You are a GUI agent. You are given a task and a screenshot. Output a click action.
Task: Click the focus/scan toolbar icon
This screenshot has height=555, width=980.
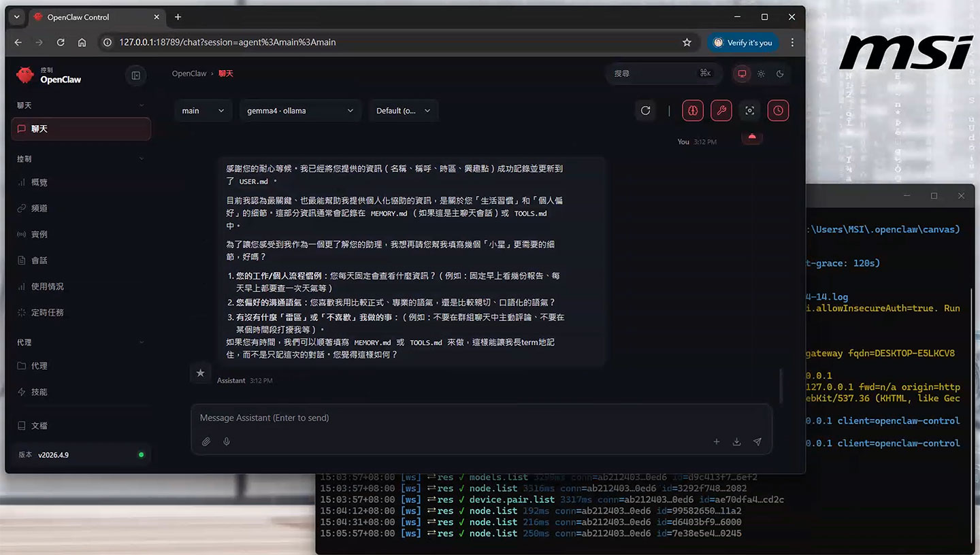click(x=749, y=110)
